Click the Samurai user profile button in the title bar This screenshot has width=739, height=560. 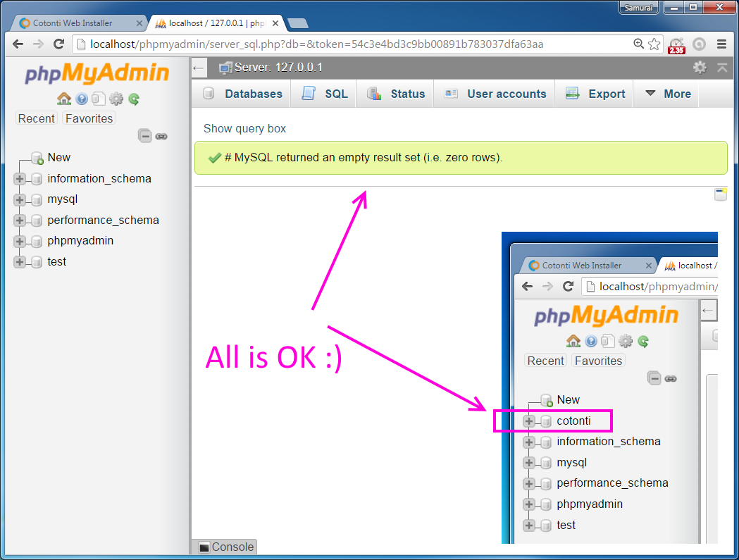639,8
